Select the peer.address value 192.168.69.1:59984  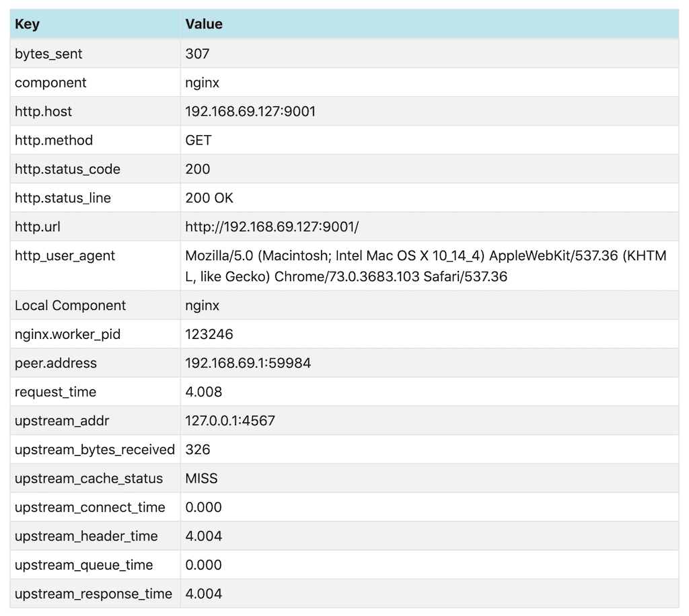[x=248, y=363]
